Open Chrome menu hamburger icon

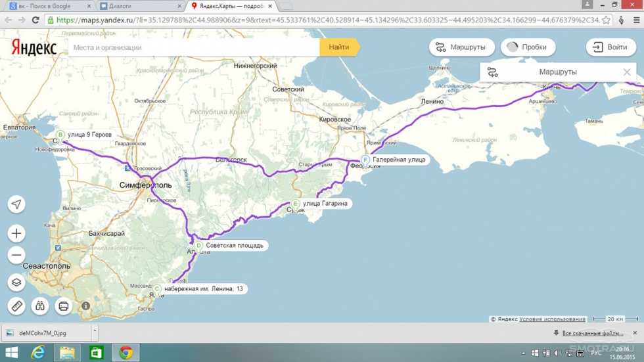point(636,20)
